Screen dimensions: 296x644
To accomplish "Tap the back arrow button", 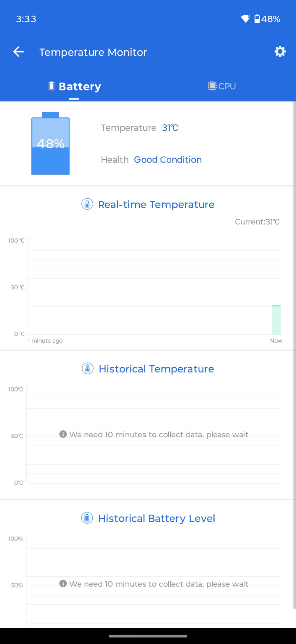I will pos(18,52).
